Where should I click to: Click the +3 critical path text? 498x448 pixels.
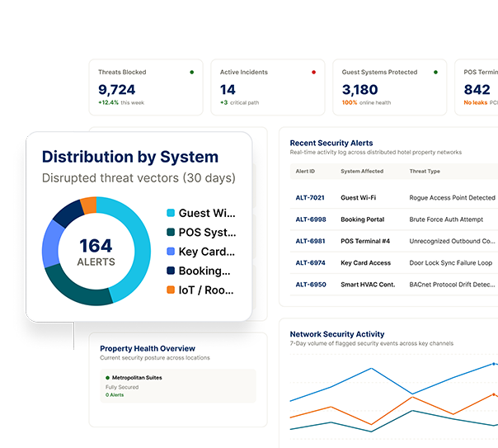click(x=239, y=102)
